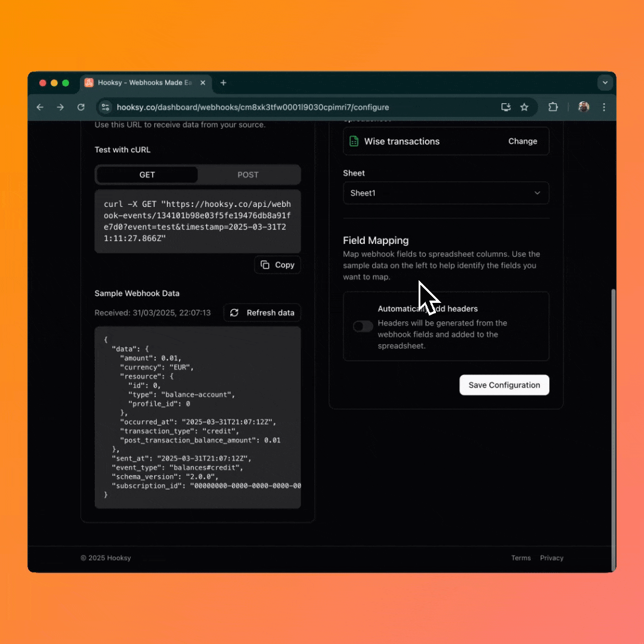
Task: Open the Chrome three-dot menu
Action: click(x=603, y=107)
